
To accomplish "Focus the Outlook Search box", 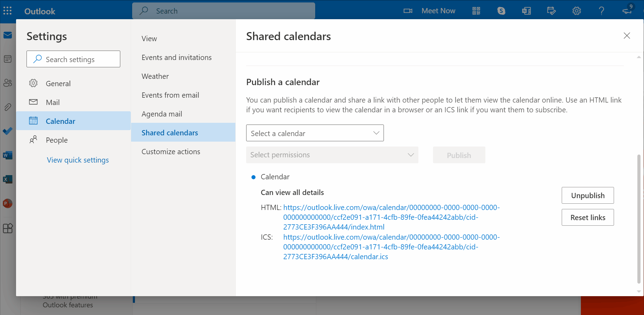I will (x=223, y=11).
